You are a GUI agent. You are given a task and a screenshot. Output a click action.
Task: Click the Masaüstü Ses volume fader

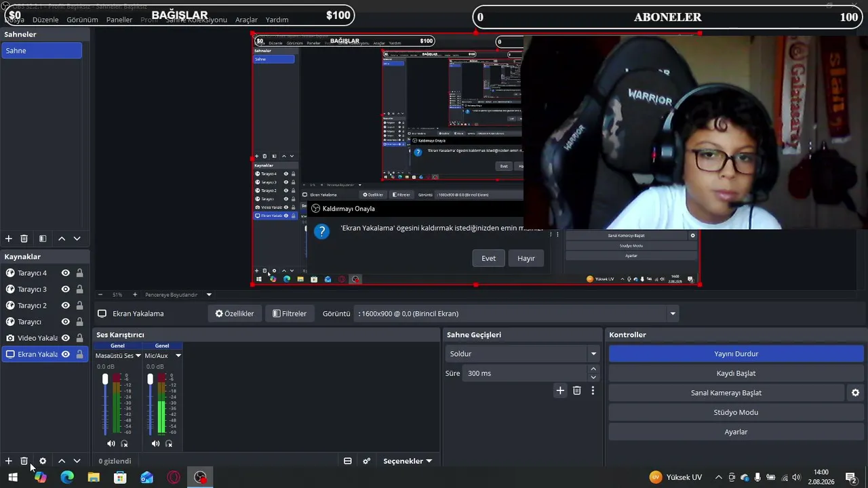105,380
